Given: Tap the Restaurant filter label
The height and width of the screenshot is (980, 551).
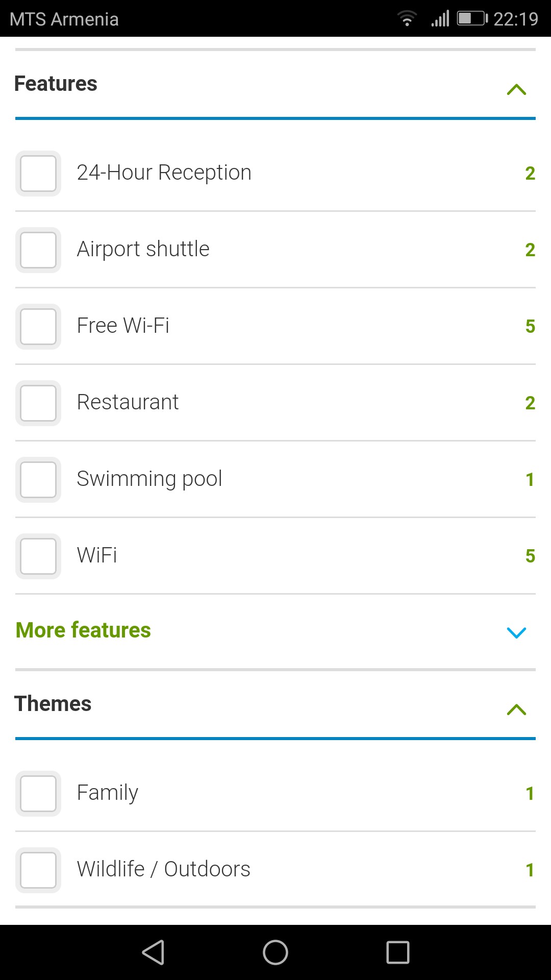Looking at the screenshot, I should (x=128, y=402).
